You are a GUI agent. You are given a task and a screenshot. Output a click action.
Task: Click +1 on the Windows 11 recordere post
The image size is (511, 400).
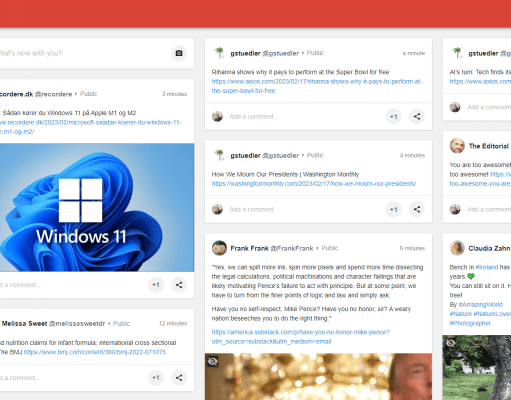pos(156,285)
